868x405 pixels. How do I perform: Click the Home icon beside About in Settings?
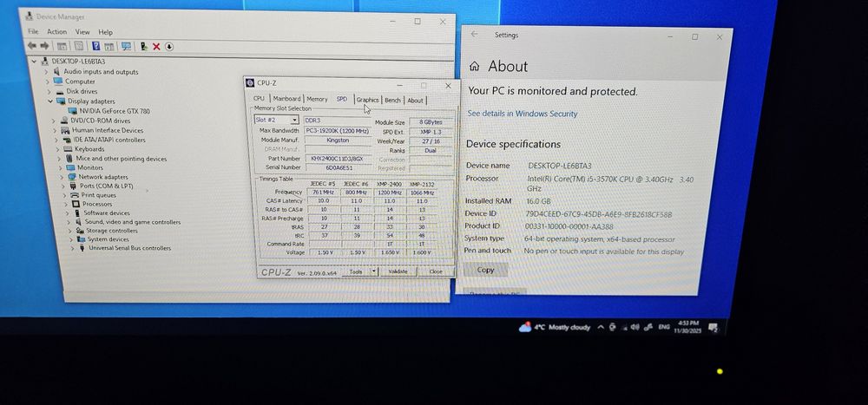(474, 67)
